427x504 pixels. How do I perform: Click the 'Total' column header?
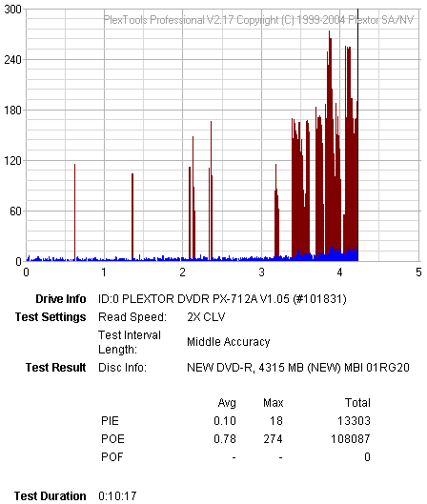pos(357,403)
